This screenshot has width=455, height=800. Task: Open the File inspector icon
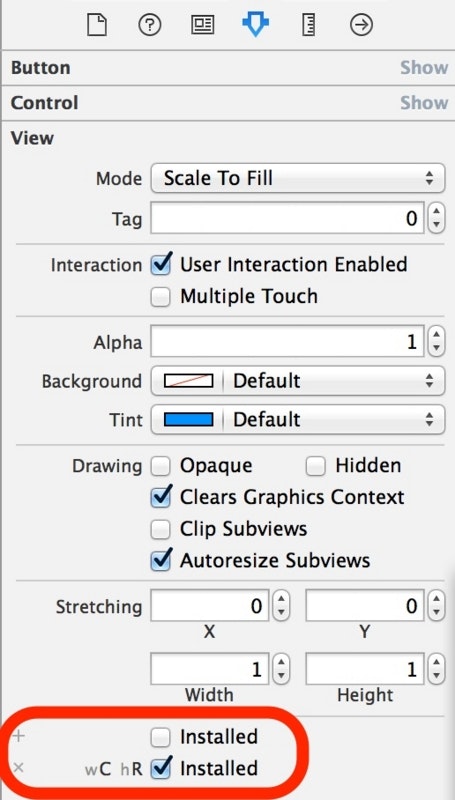pos(97,24)
